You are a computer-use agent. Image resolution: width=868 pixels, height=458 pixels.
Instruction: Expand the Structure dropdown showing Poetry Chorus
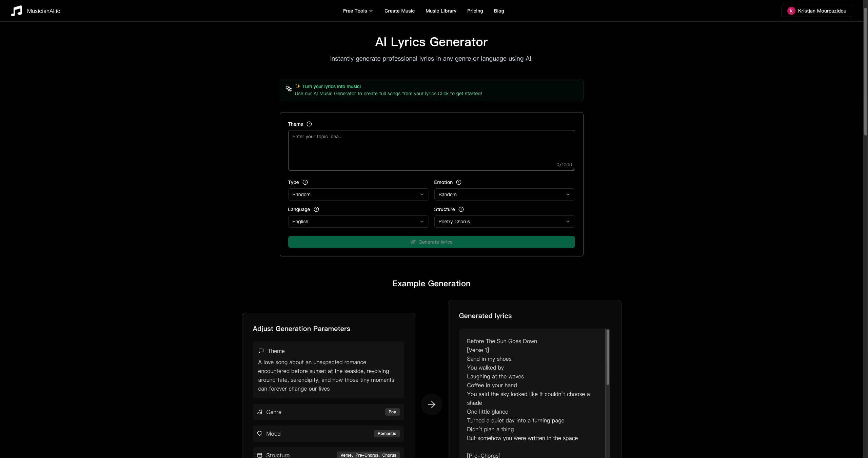[504, 222]
